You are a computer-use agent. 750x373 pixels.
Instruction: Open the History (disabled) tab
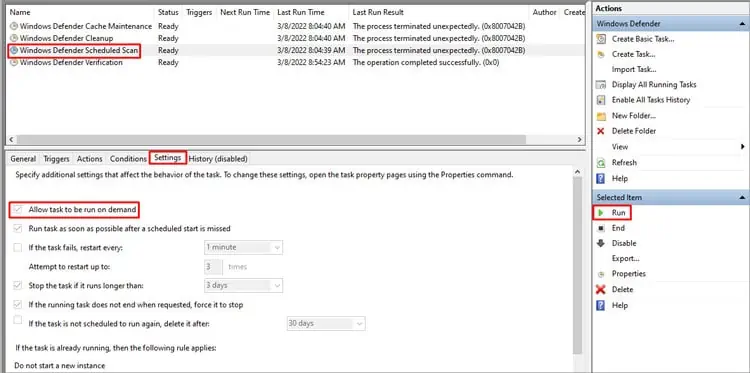coord(218,159)
